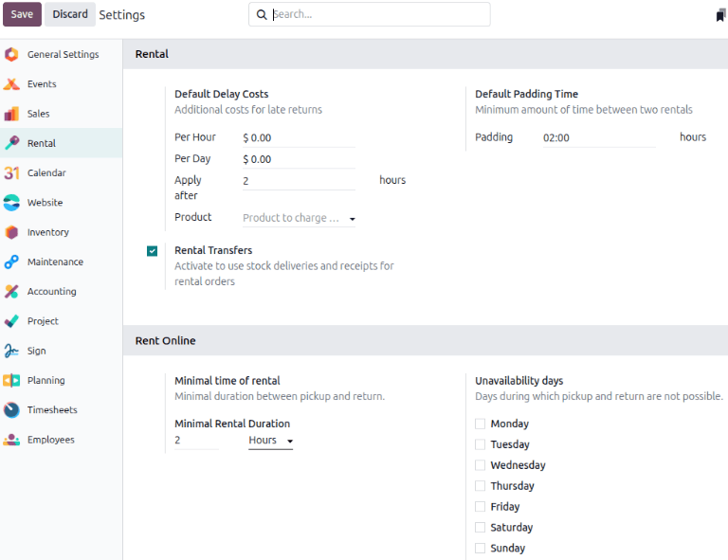Click the Calendar icon in sidebar
The image size is (728, 560).
(x=11, y=173)
